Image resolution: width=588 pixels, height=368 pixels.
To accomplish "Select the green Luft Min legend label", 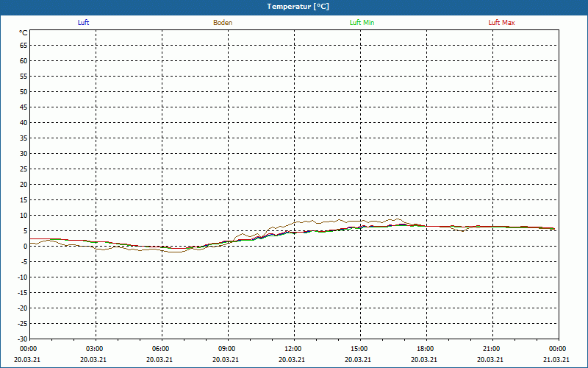I will pyautogui.click(x=362, y=23).
